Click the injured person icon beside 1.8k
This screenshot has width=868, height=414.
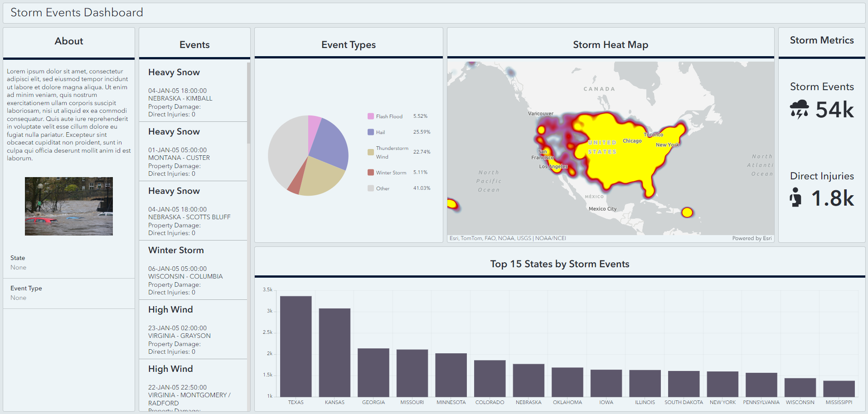coord(795,198)
